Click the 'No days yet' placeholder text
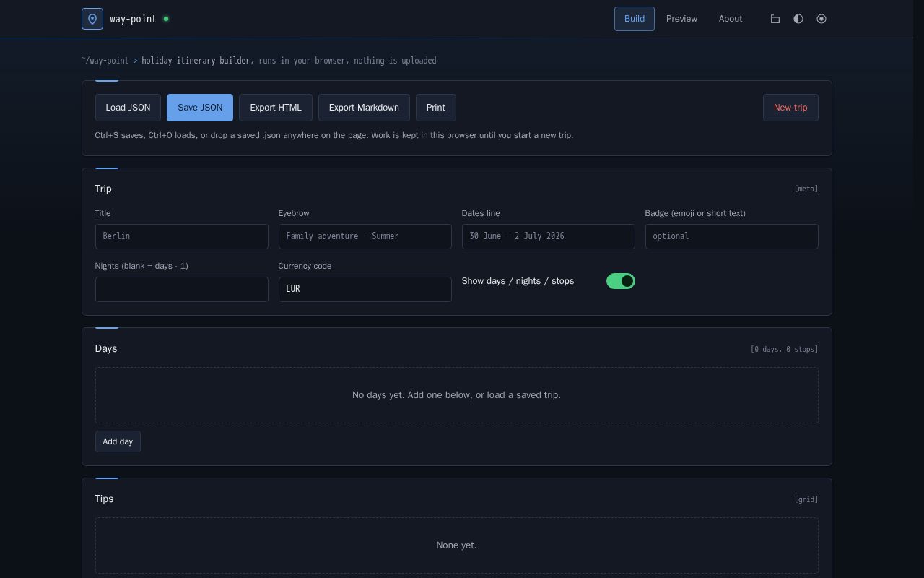Viewport: 924px width, 578px height. point(456,395)
